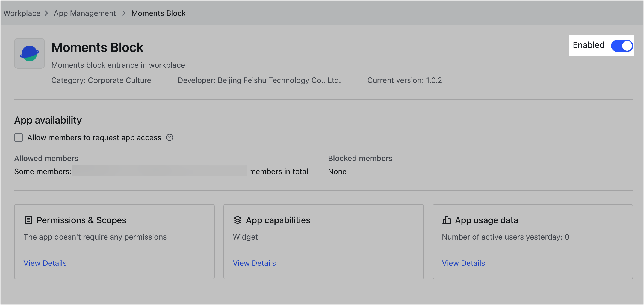
Task: Select the Moments Block breadcrumb item
Action: [158, 13]
